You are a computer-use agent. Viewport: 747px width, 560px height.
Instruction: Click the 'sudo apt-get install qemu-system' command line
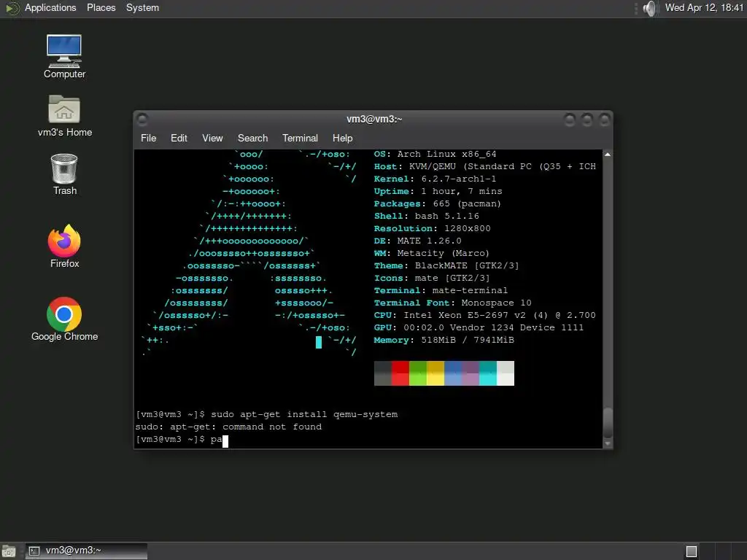[x=267, y=415]
